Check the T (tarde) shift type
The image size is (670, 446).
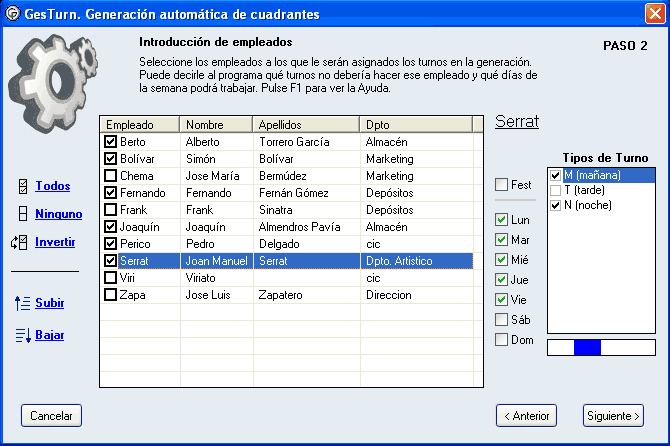pos(555,190)
